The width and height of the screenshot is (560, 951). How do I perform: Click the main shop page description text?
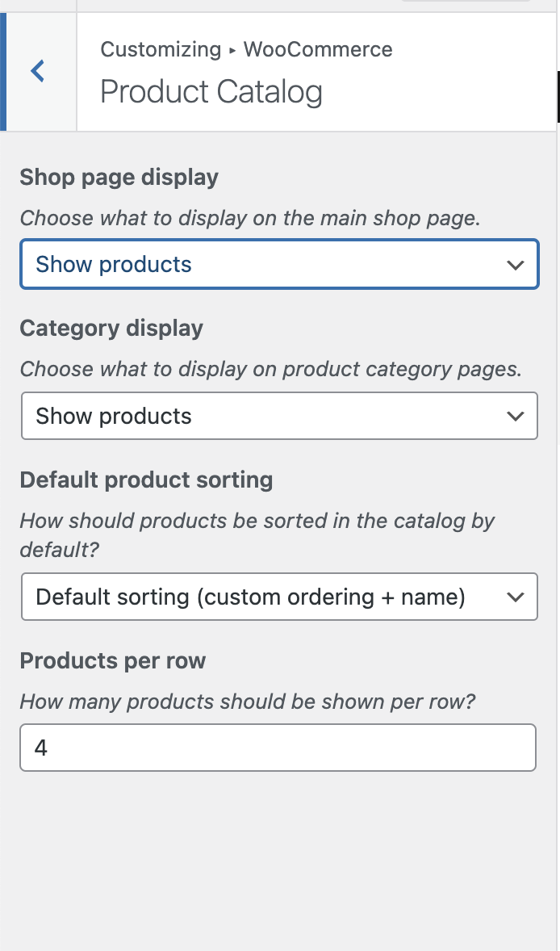[250, 218]
